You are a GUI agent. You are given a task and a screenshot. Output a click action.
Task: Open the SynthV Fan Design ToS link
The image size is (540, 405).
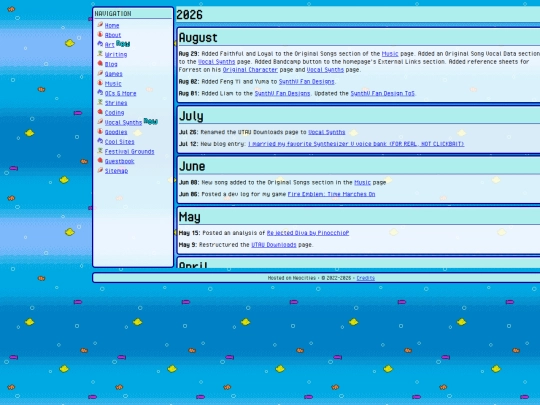[x=383, y=93]
